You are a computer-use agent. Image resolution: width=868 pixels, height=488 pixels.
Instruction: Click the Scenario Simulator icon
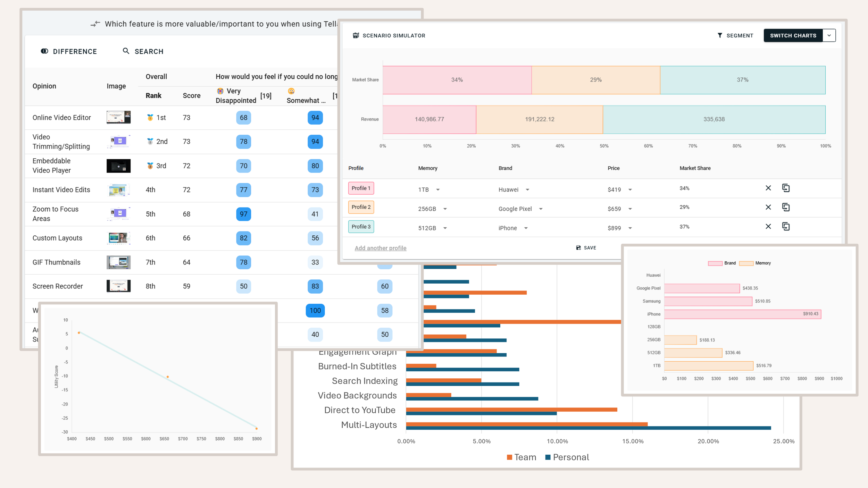coord(356,35)
